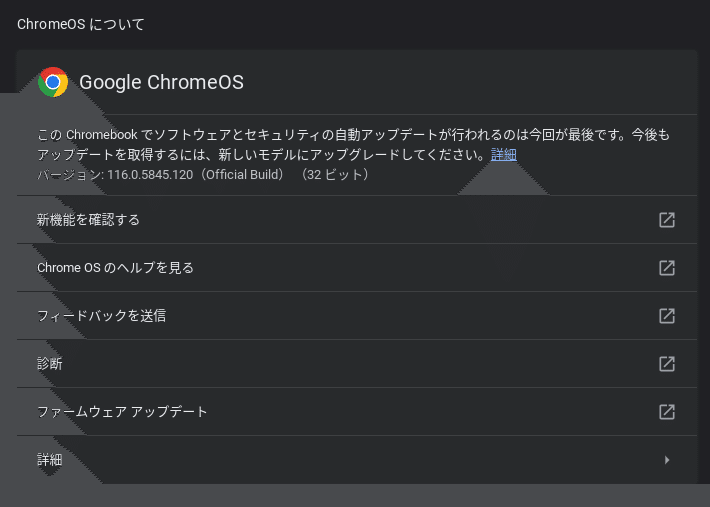Launch 診断 via its external link icon
The height and width of the screenshot is (507, 710).
(x=667, y=364)
